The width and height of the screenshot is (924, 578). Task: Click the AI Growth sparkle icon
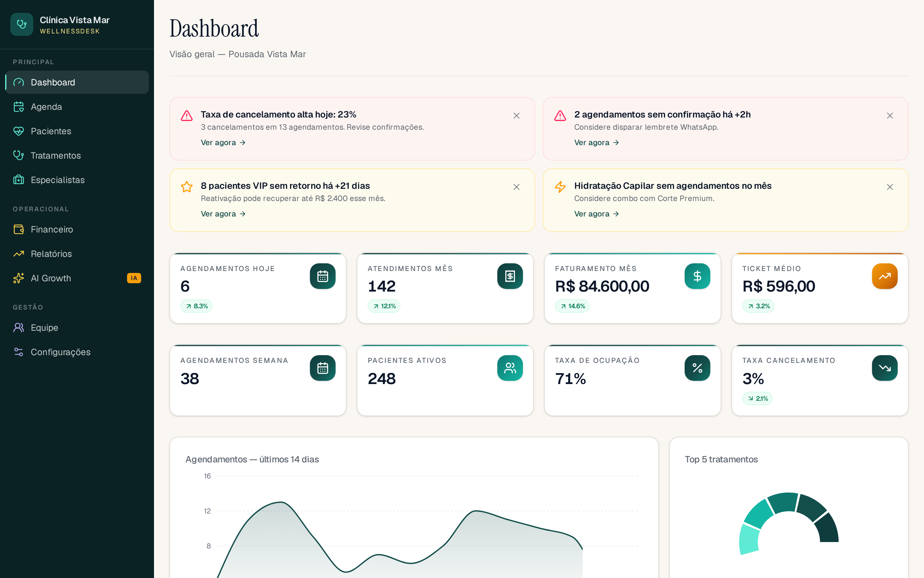[x=19, y=278]
